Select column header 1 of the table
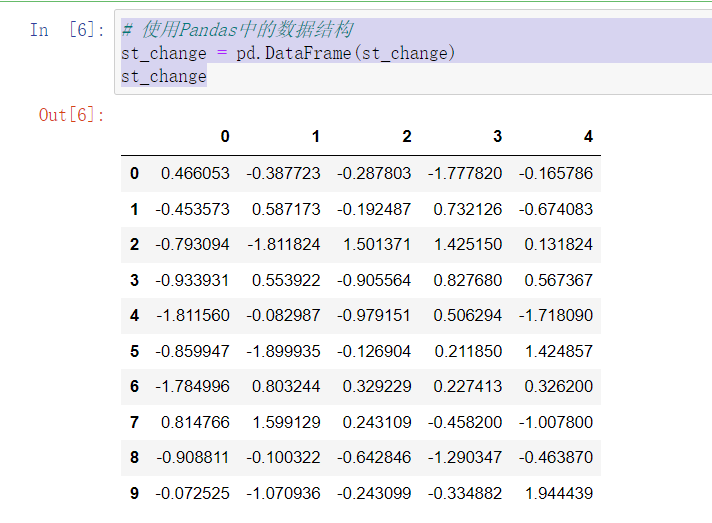 (x=316, y=136)
